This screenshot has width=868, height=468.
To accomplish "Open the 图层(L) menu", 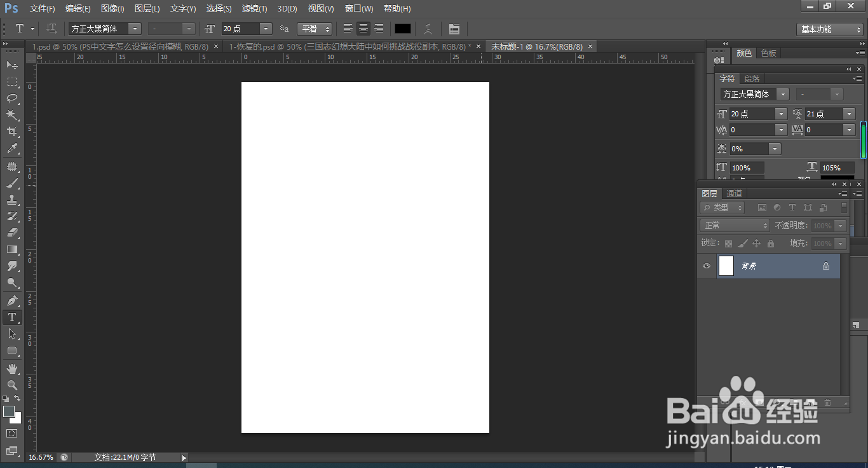I will click(147, 9).
